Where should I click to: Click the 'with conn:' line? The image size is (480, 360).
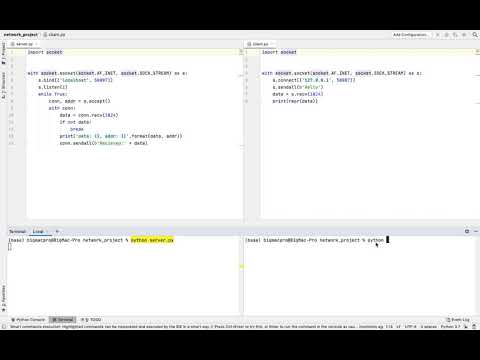[x=62, y=108]
